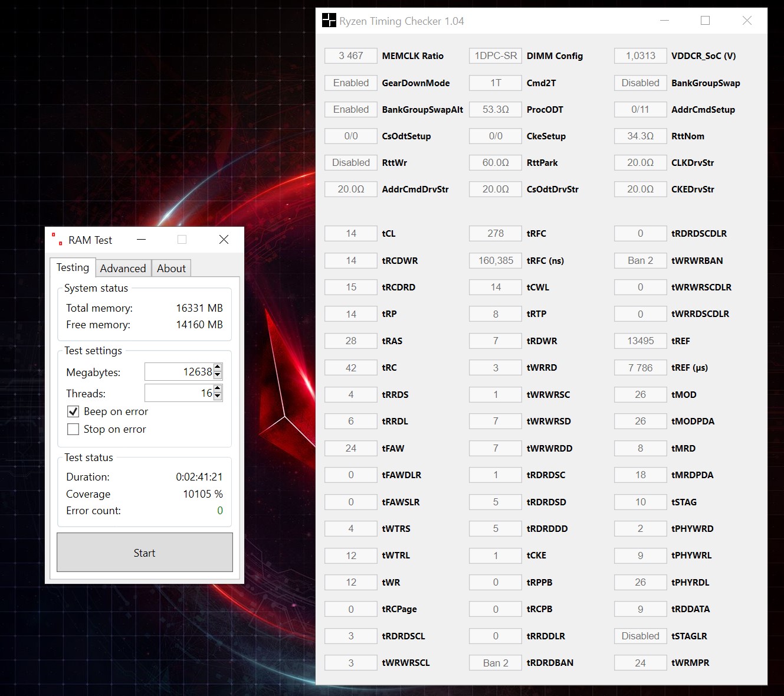Click the VDDCR_SoC value 1,0313
Viewport: 784px width, 696px height.
pos(641,55)
